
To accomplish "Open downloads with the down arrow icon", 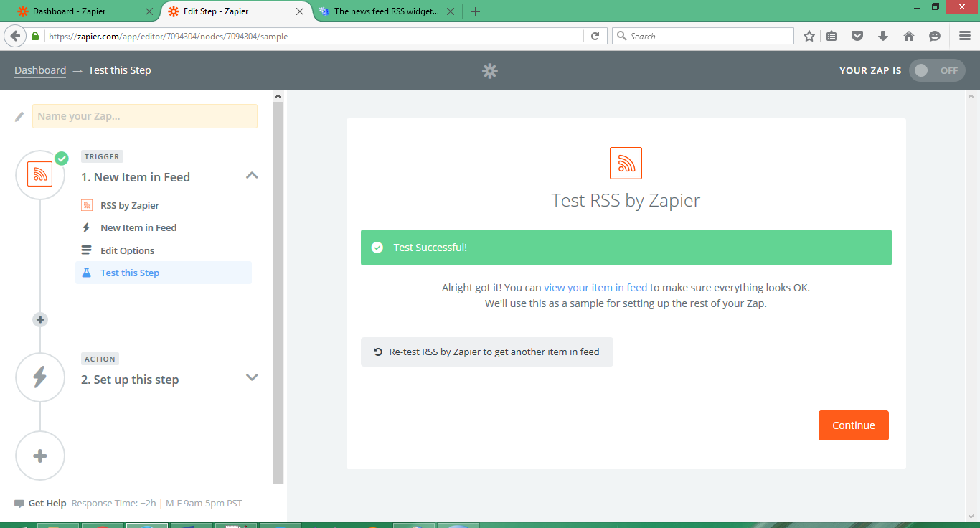I will pyautogui.click(x=883, y=36).
